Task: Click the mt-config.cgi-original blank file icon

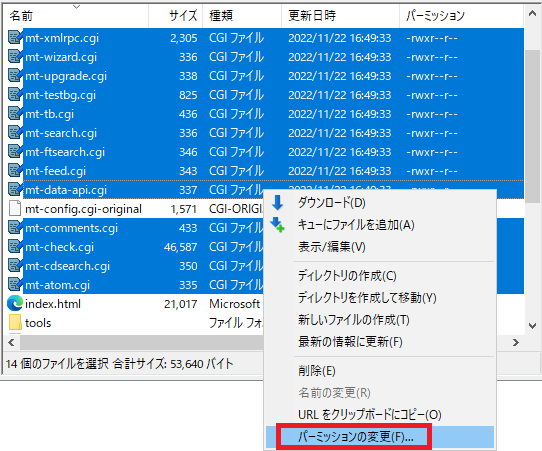Action: tap(15, 208)
